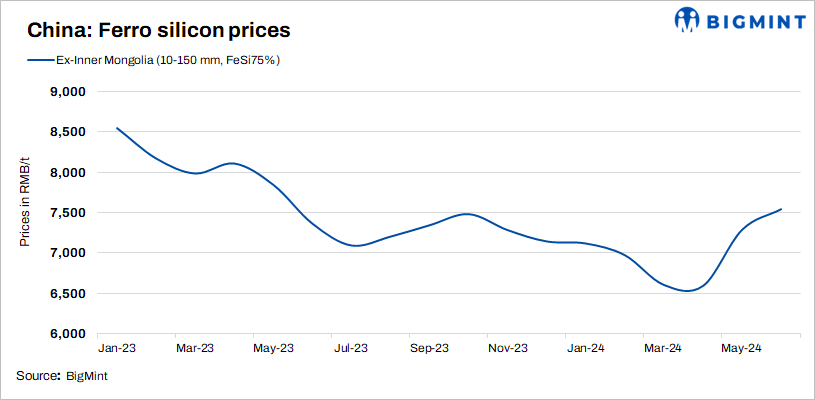Click the 9,000 y-axis value
The width and height of the screenshot is (815, 400).
coord(69,92)
